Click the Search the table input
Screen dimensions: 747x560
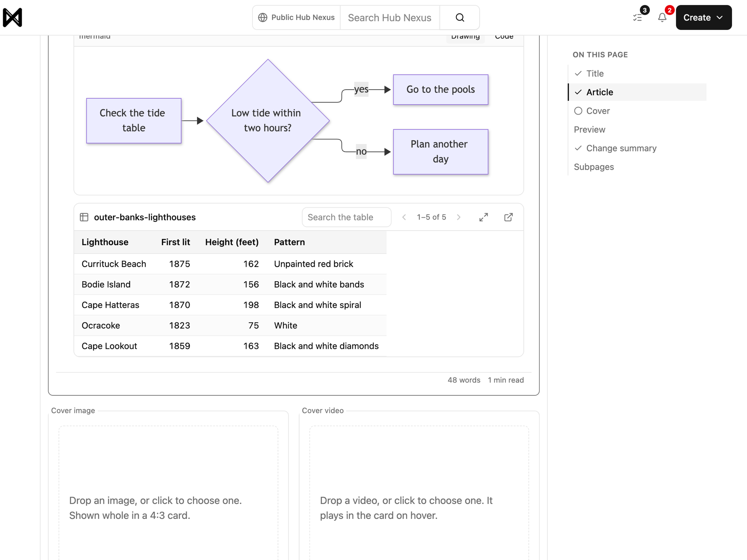click(347, 217)
